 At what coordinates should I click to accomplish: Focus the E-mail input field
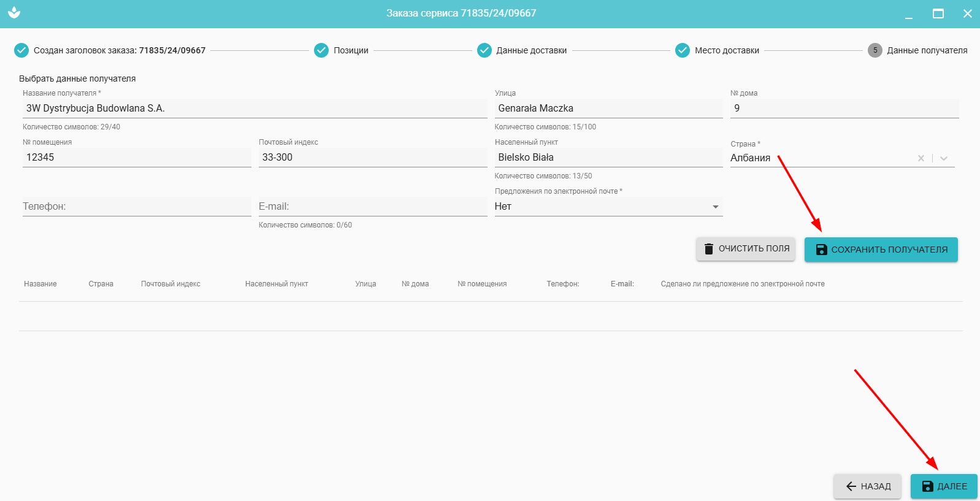[372, 207]
